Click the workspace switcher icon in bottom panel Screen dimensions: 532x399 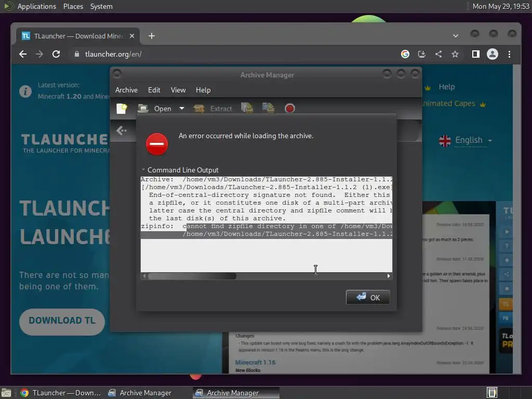492,393
